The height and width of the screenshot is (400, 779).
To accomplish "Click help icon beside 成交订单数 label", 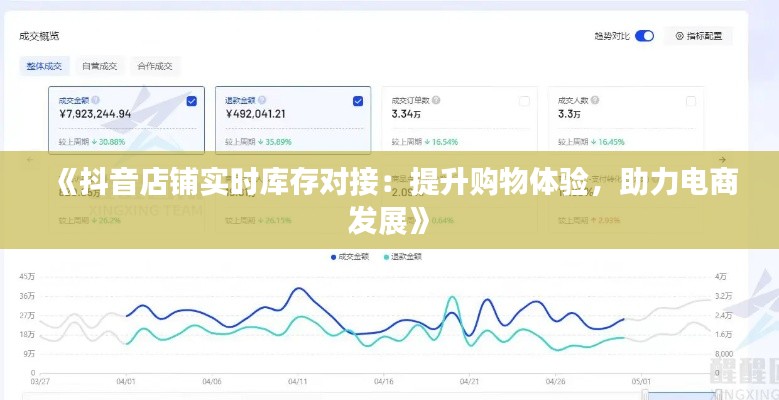I will [x=436, y=100].
